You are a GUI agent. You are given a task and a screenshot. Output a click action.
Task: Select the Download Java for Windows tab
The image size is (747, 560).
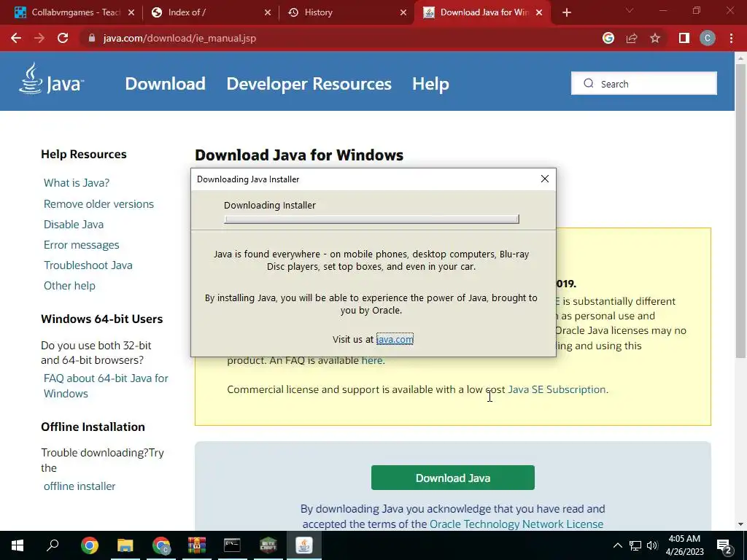[x=481, y=12]
